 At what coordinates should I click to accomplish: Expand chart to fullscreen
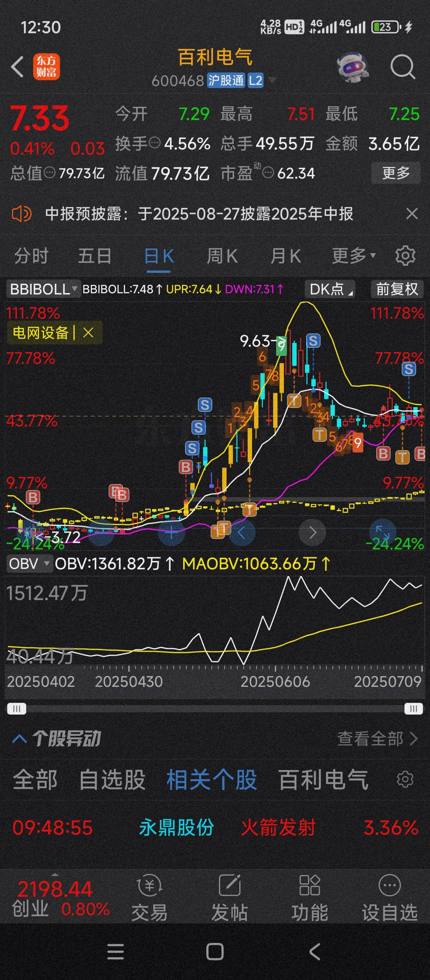382,533
